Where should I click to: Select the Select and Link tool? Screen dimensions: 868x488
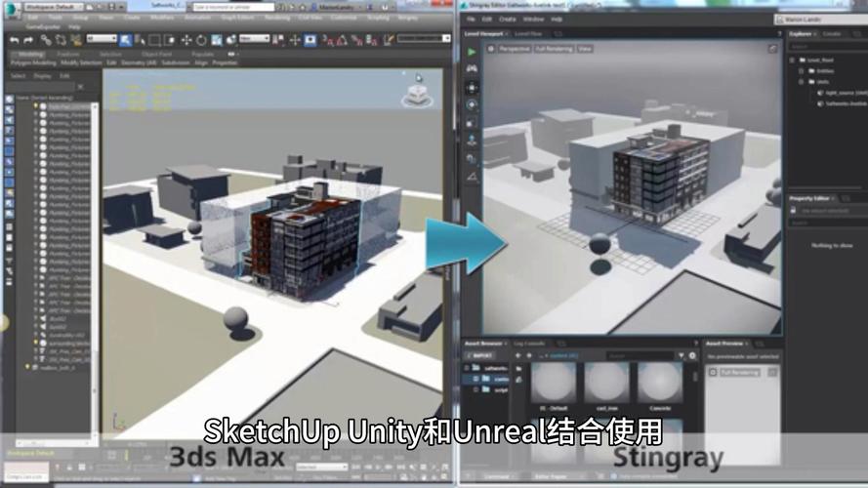46,40
